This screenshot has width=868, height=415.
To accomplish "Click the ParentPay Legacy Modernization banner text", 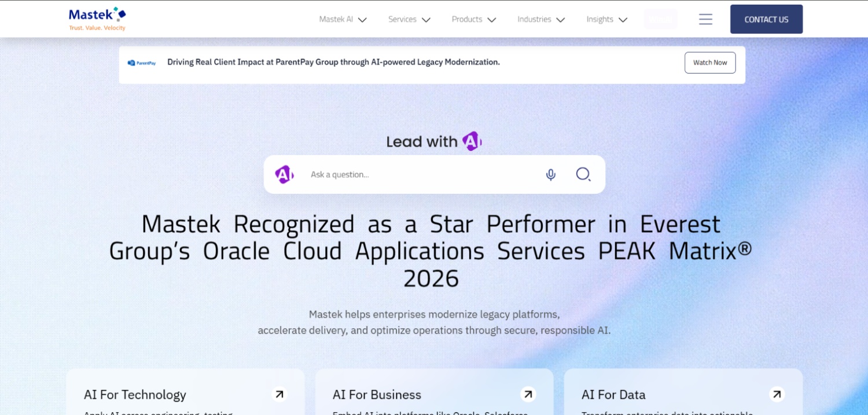I will point(333,62).
